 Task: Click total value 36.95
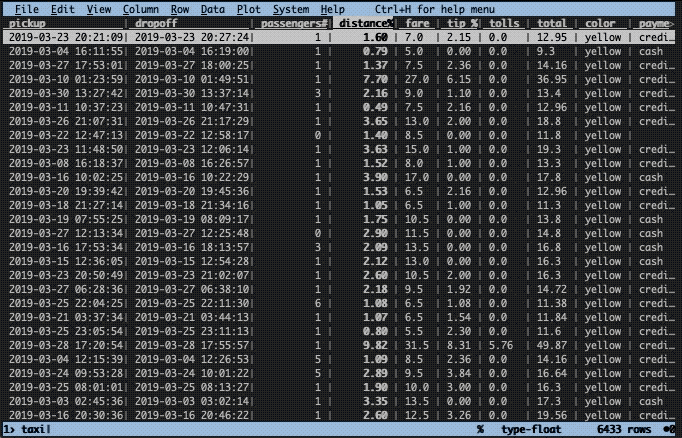(552, 80)
